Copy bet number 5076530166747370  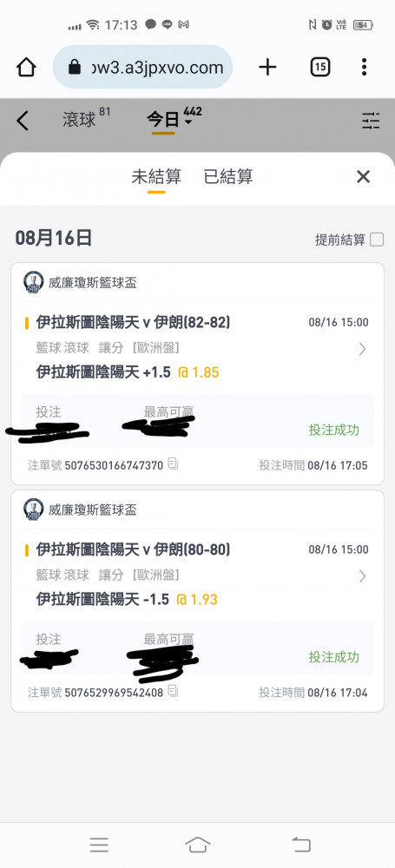pyautogui.click(x=173, y=464)
